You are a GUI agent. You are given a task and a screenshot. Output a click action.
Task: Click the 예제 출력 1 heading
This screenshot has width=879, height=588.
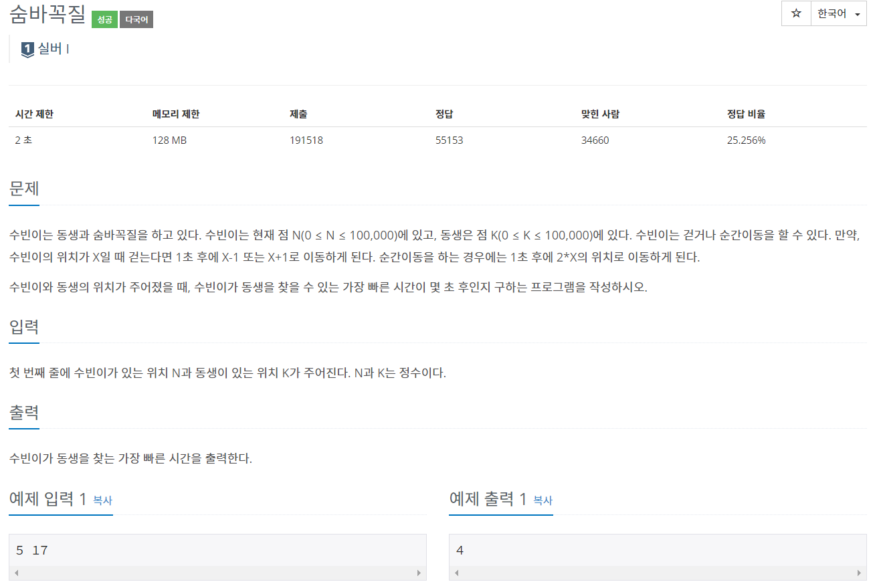(488, 498)
